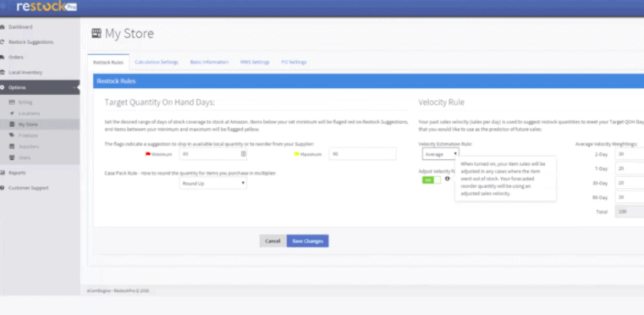The height and width of the screenshot is (315, 644).
Task: Click the Suppliers icon in Options submenu
Action: coord(12,146)
